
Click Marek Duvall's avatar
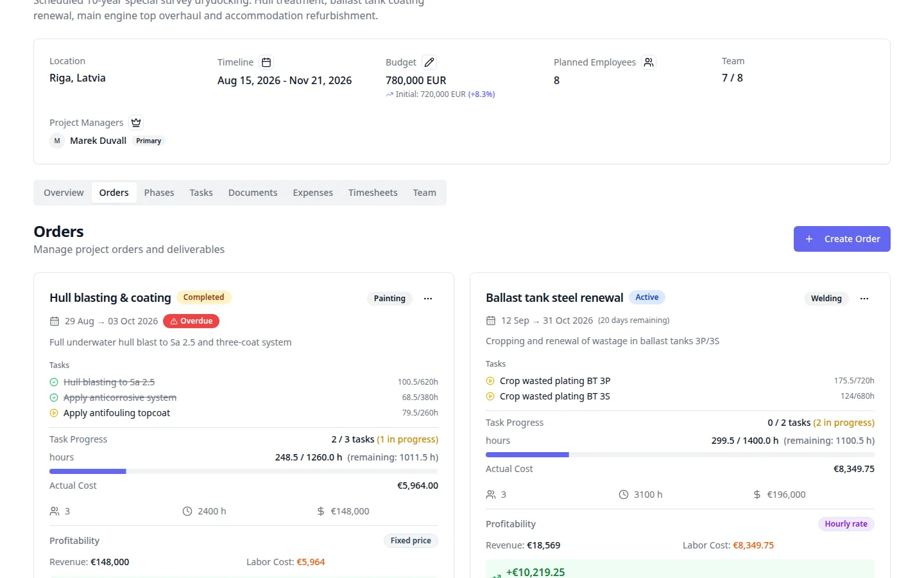point(57,141)
